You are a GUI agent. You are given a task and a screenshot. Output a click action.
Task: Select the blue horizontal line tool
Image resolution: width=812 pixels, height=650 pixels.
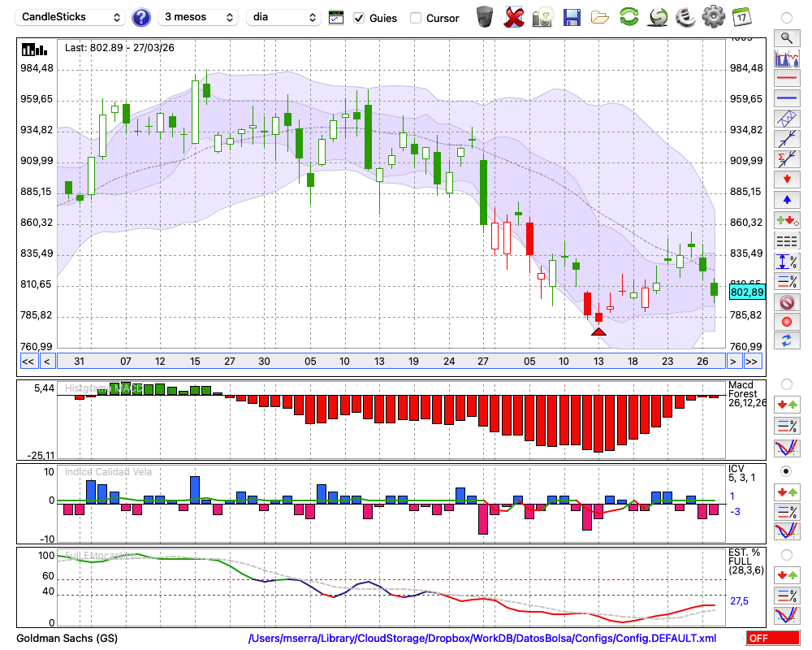tap(786, 98)
